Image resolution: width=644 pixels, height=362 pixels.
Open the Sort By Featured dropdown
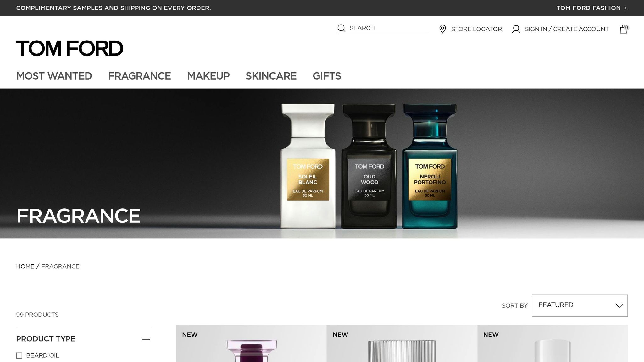coord(580,305)
